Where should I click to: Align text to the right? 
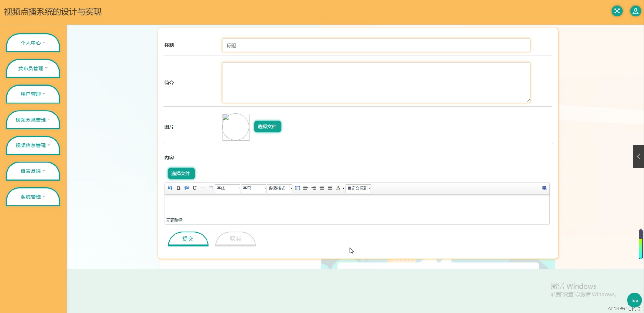pyautogui.click(x=314, y=188)
